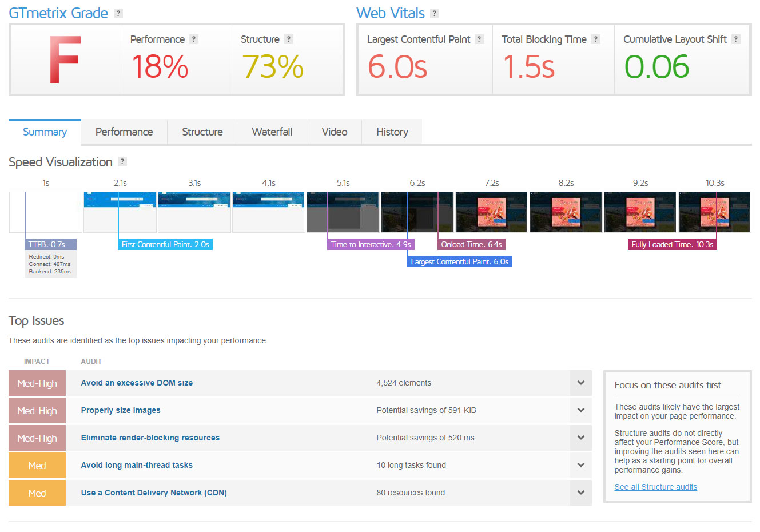Open the Performance tab
This screenshot has width=760, height=532.
[x=124, y=132]
